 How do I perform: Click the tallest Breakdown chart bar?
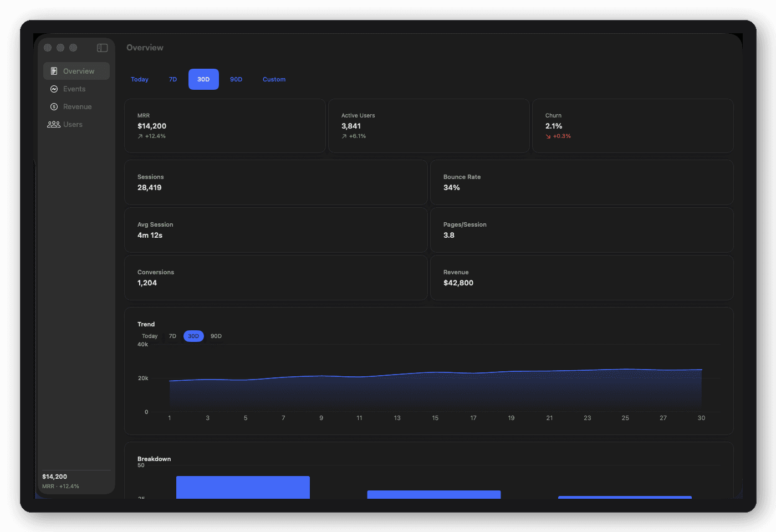pyautogui.click(x=243, y=487)
